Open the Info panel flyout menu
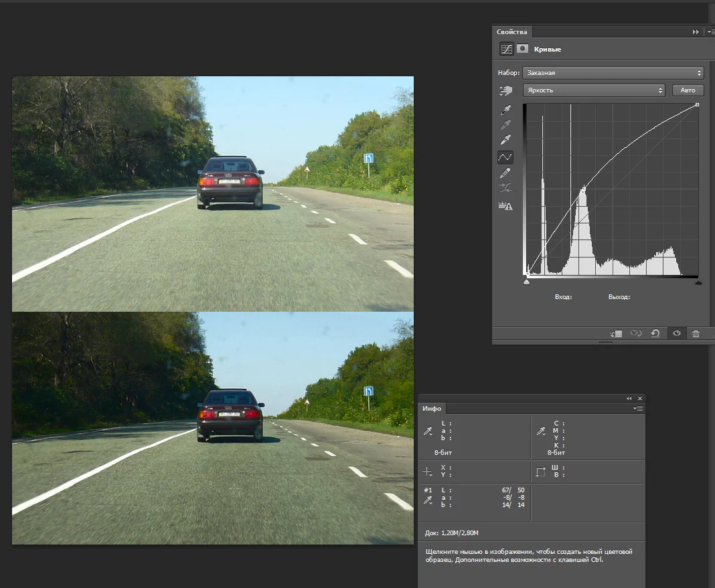 click(638, 408)
